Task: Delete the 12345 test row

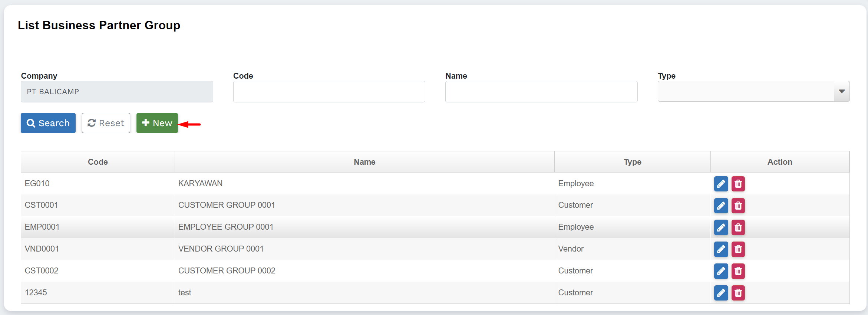Action: [x=738, y=293]
